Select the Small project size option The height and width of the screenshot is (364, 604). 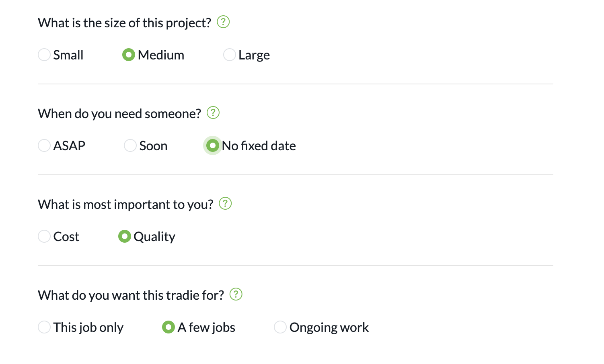tap(44, 55)
